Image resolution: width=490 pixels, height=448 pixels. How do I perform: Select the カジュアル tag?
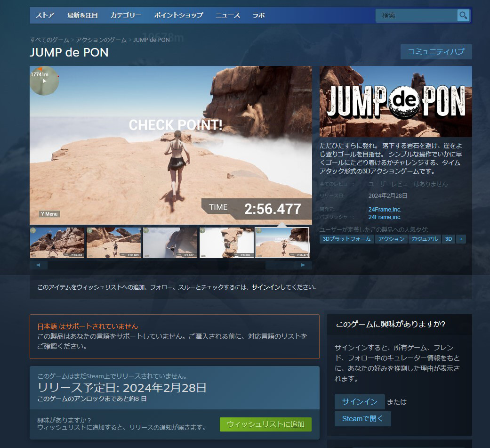tap(424, 239)
